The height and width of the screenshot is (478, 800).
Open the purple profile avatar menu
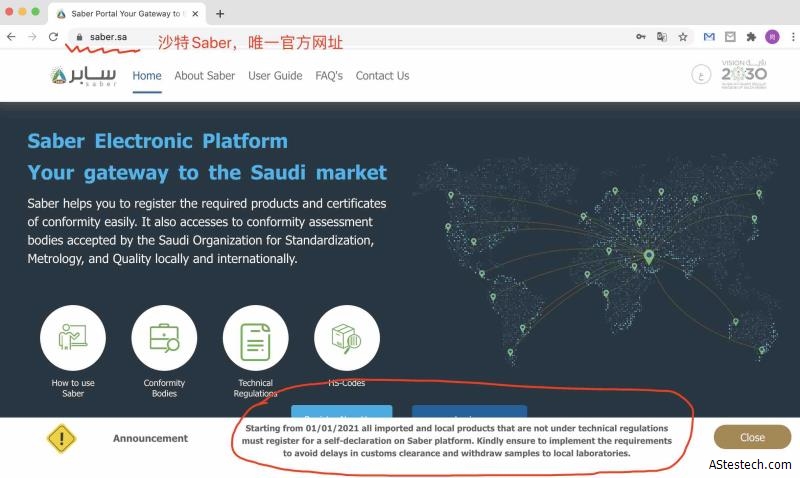[772, 37]
